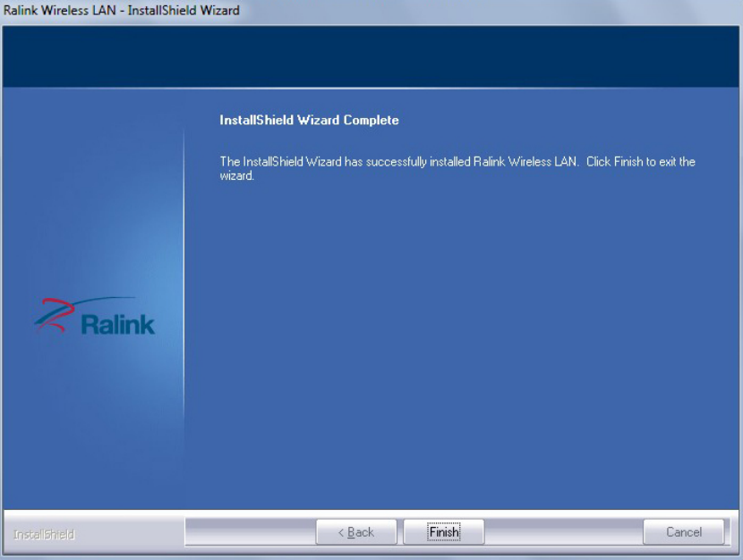
Task: Click the "Ralink Wireless LAN - InstallShield Wizard" title
Action: pos(122,10)
